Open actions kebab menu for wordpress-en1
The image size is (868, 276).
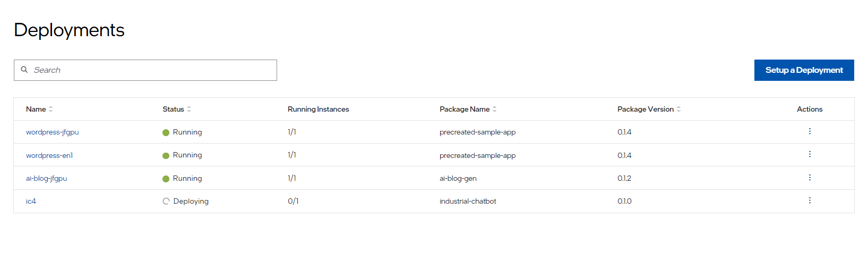[810, 154]
